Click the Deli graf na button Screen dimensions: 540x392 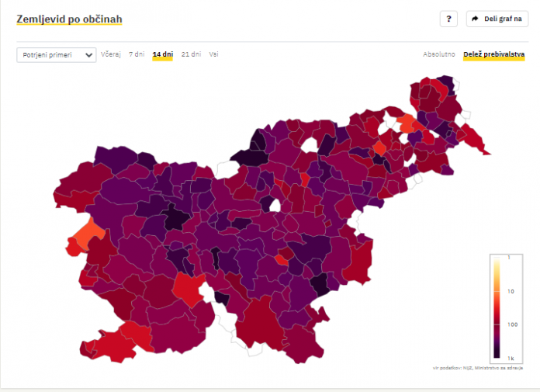click(x=497, y=19)
